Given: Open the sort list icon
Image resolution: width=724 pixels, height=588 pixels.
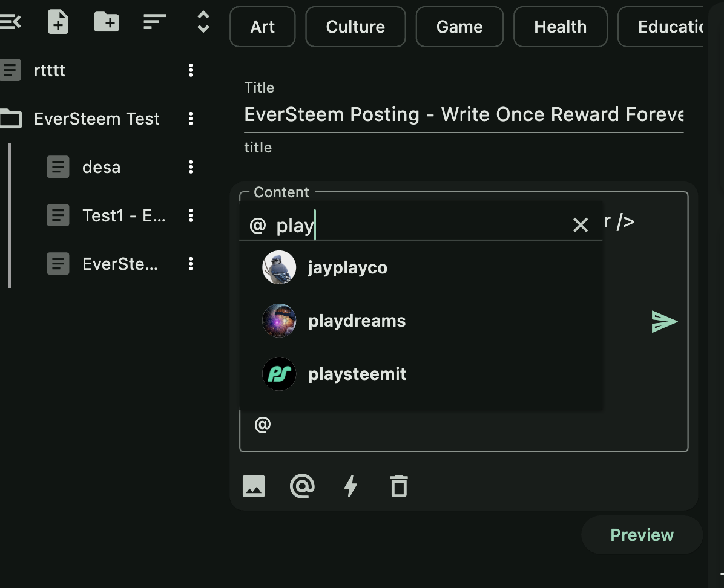Looking at the screenshot, I should (155, 22).
